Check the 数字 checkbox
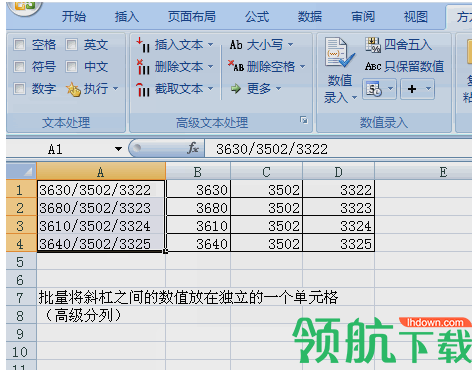Viewport: 472px width, 370px height. tap(19, 88)
